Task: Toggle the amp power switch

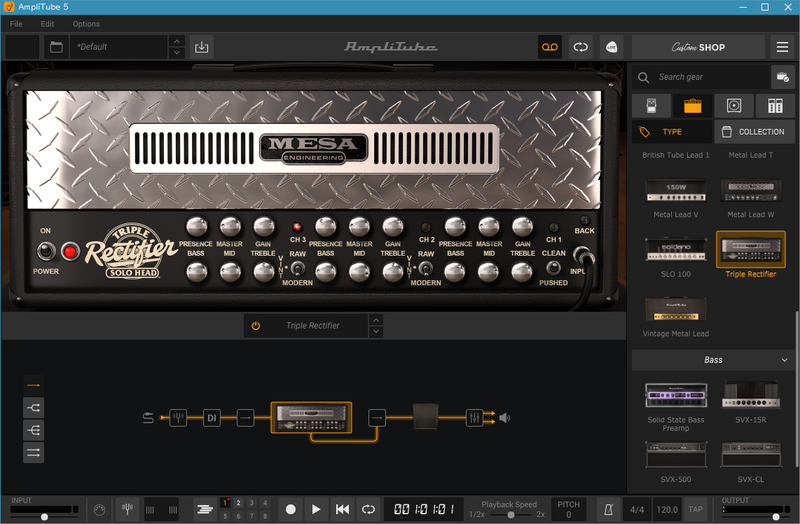Action: [x=46, y=251]
